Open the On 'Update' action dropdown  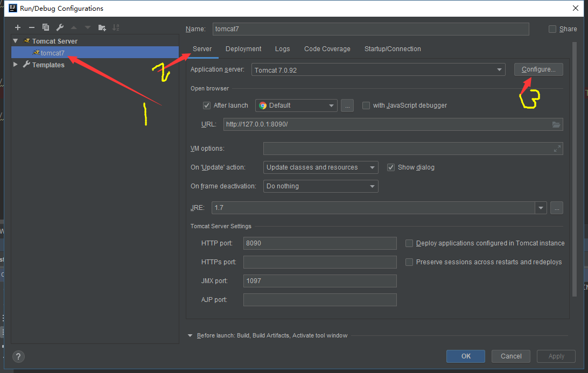tap(373, 167)
